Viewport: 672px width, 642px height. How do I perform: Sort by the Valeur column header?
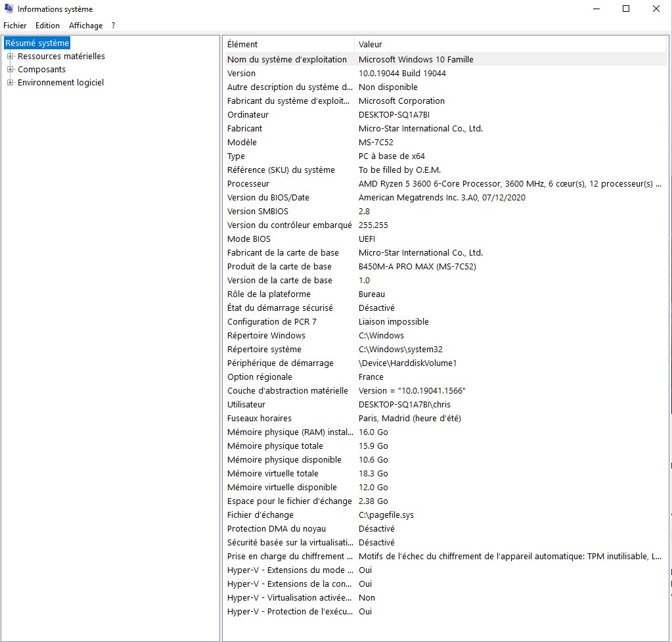510,44
